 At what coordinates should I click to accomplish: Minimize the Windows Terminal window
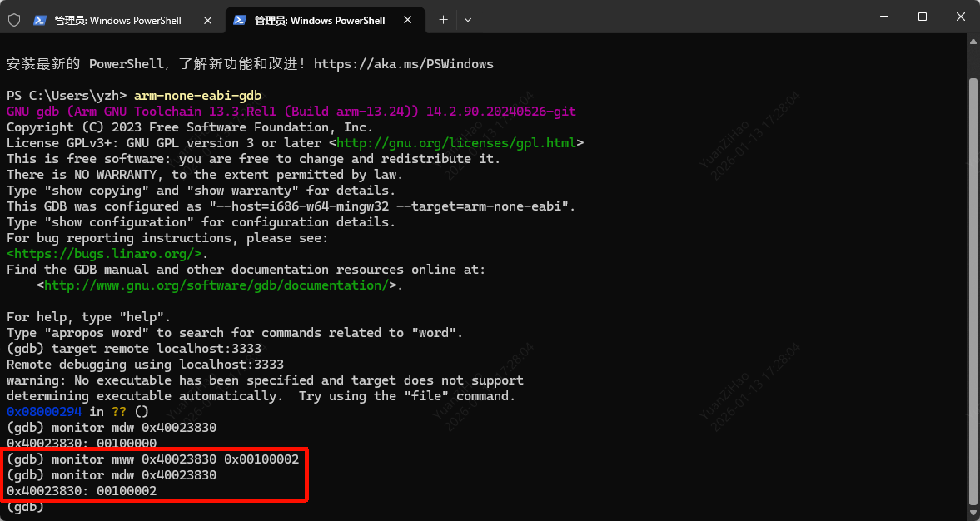[883, 17]
